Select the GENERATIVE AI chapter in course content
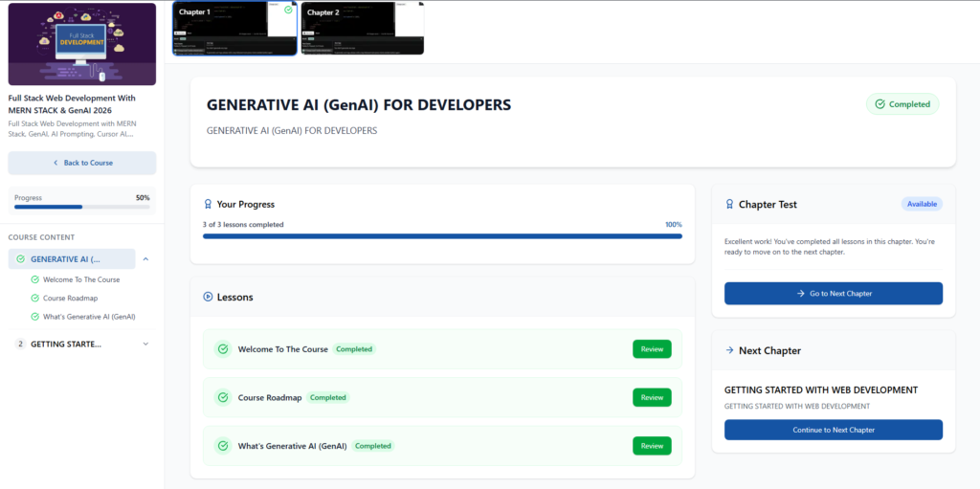This screenshot has width=980, height=489. click(72, 259)
